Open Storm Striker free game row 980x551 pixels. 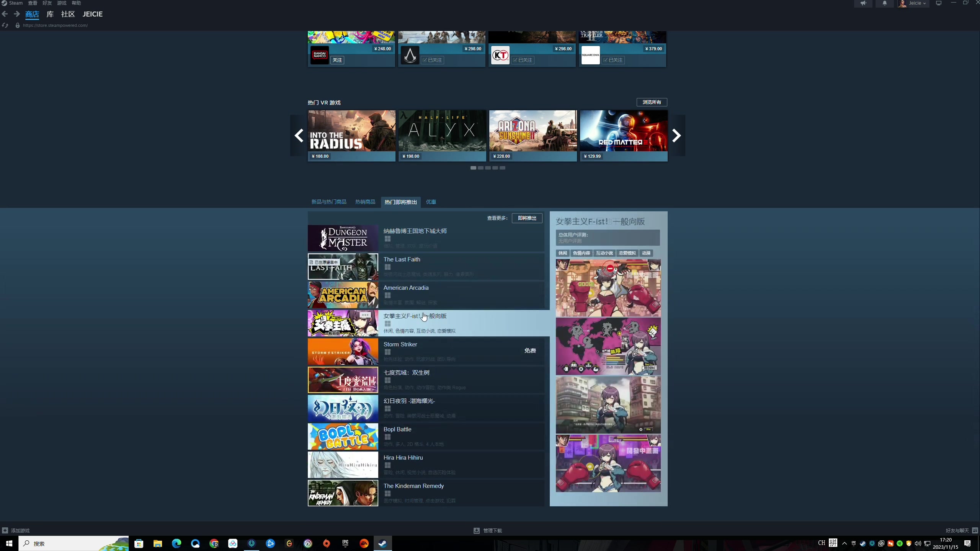click(426, 352)
